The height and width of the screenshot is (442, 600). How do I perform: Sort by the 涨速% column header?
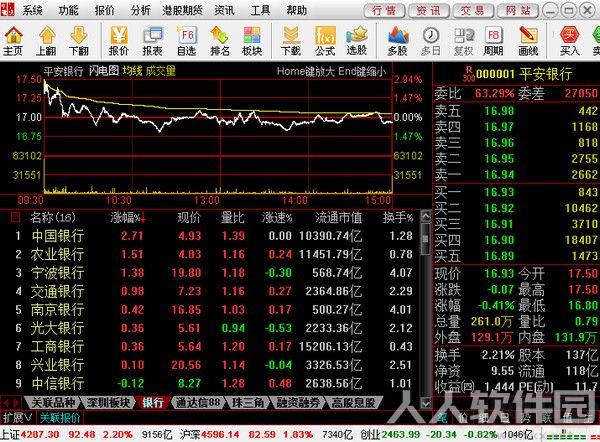click(277, 218)
